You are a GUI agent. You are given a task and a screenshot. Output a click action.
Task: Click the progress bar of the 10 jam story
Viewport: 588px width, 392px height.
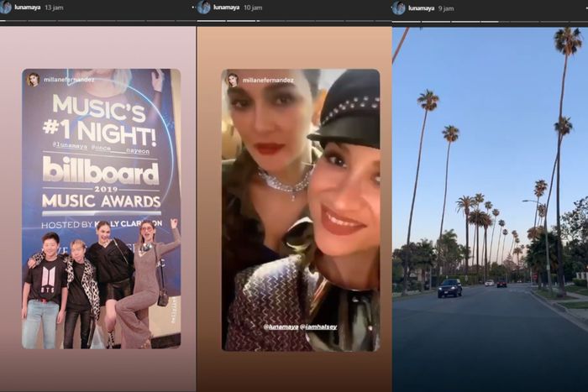click(294, 22)
